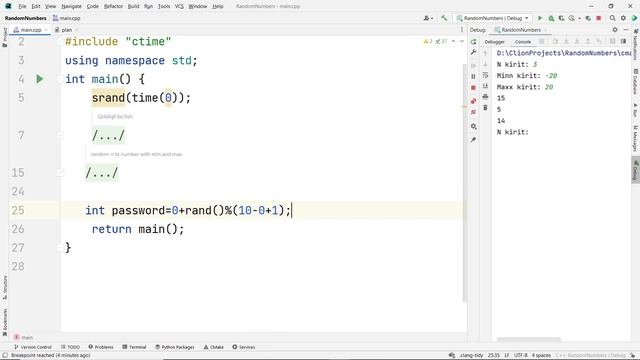Click the 4 spaces indent setting
The image size is (640, 360).
click(541, 356)
